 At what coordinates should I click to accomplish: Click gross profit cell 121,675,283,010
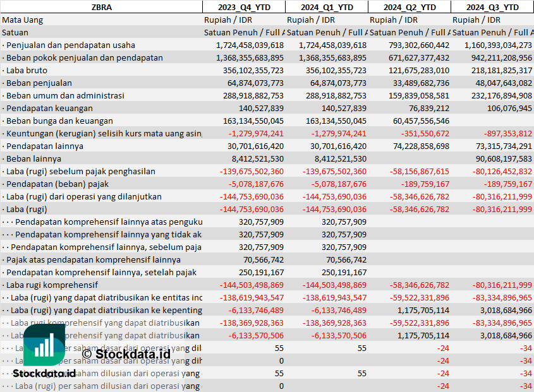click(x=419, y=71)
